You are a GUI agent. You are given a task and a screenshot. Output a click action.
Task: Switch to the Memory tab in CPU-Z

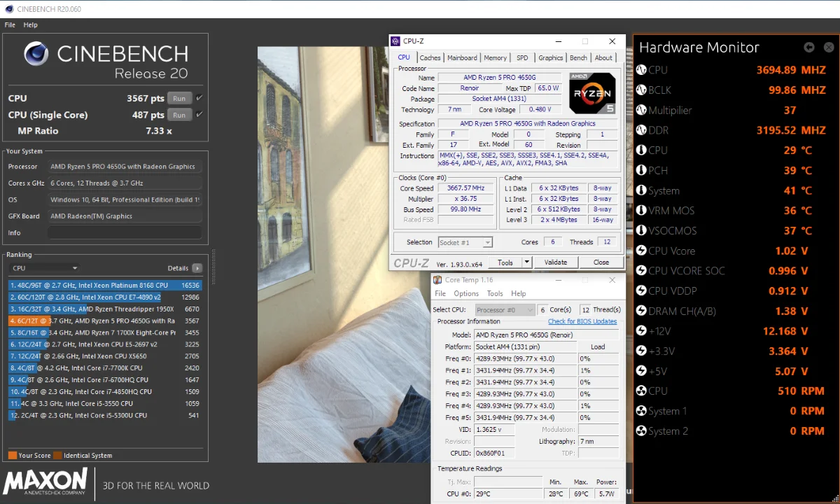pos(495,58)
